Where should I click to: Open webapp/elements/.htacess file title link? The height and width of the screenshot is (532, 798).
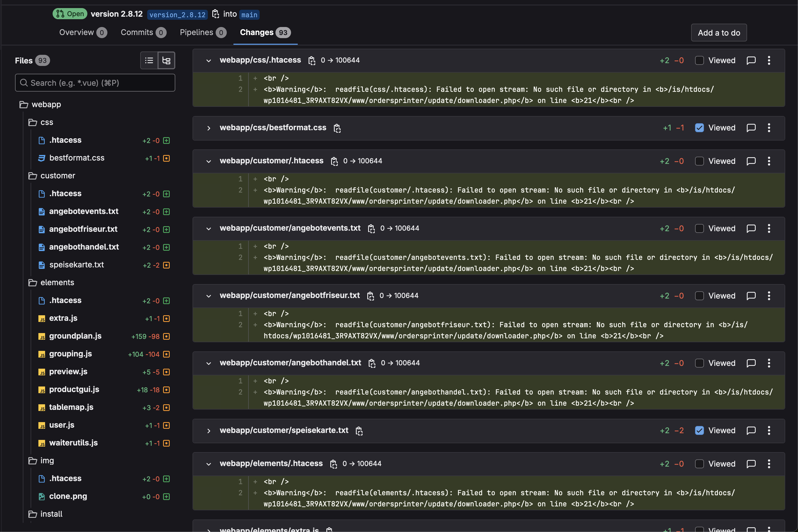click(271, 464)
